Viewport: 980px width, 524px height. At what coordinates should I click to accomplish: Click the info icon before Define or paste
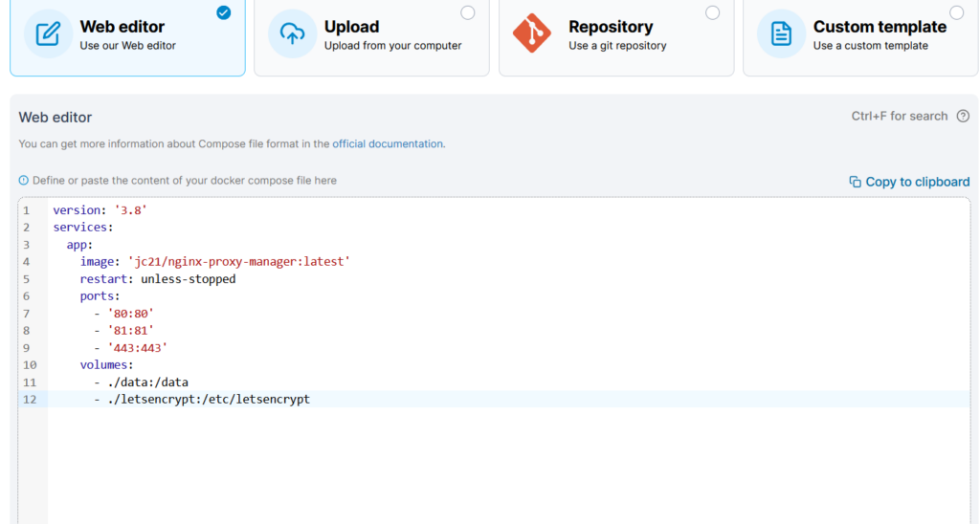point(23,181)
